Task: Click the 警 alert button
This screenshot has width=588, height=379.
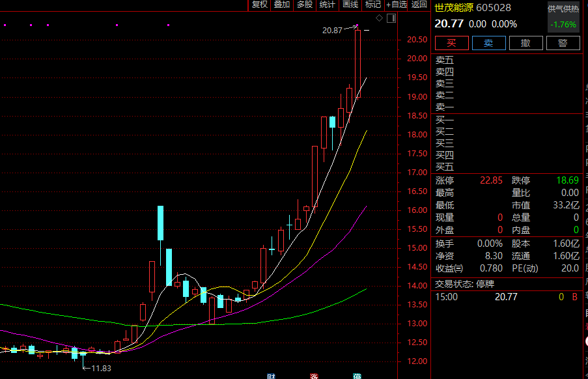Action: pos(563,43)
